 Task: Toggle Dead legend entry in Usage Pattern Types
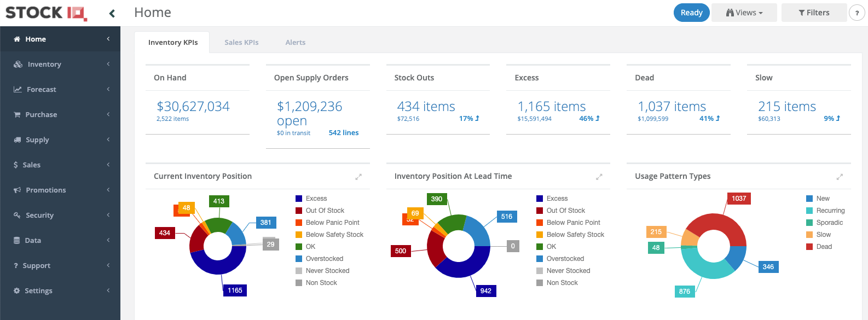[x=819, y=247]
